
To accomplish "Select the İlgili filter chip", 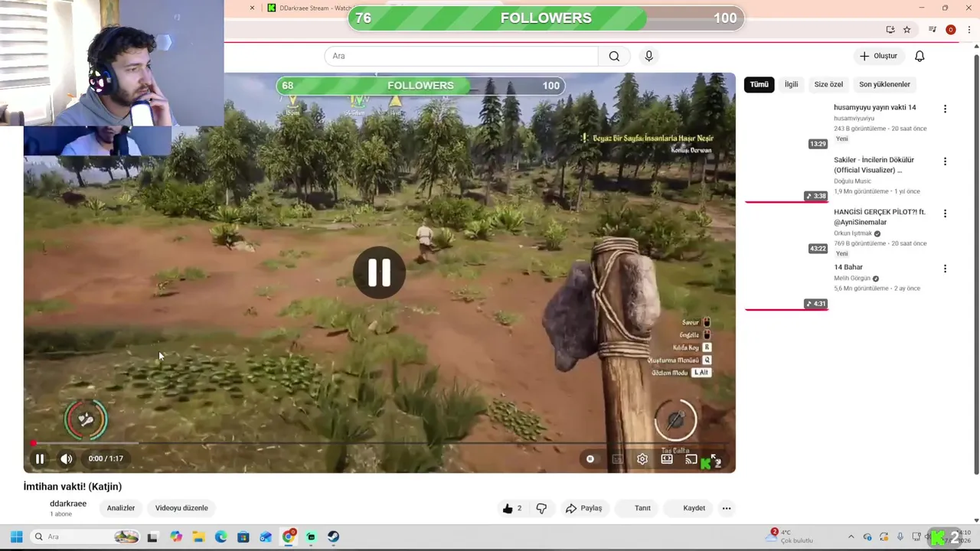I will click(791, 84).
